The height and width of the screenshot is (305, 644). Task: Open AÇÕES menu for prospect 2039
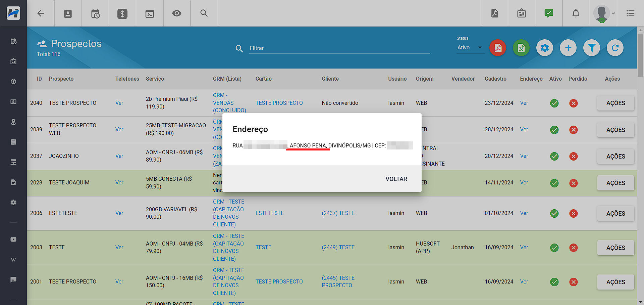tap(615, 130)
